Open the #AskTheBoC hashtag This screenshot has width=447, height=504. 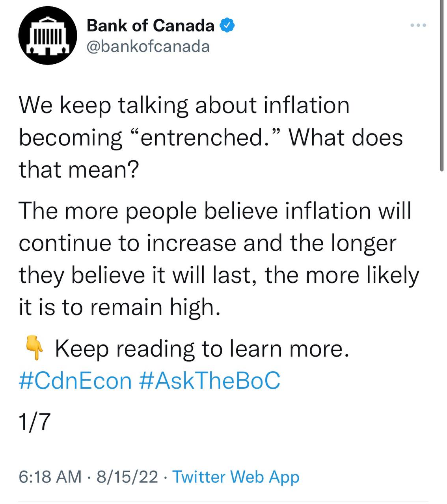210,381
